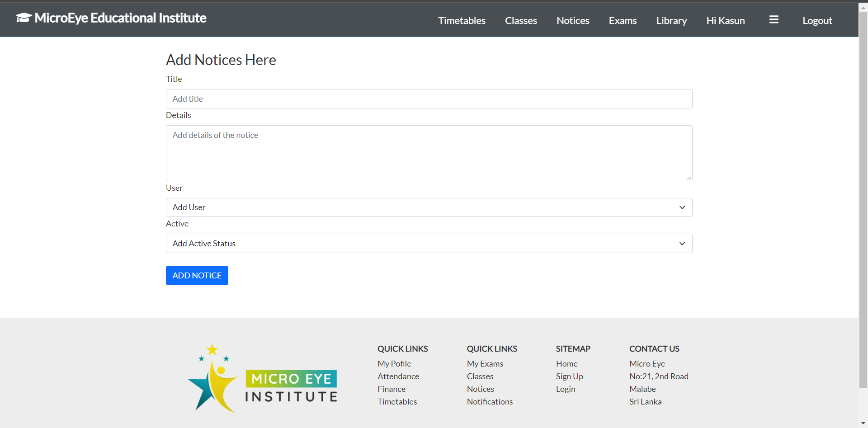The image size is (868, 428).
Task: Open Classes from the top navigation
Action: [x=521, y=20]
